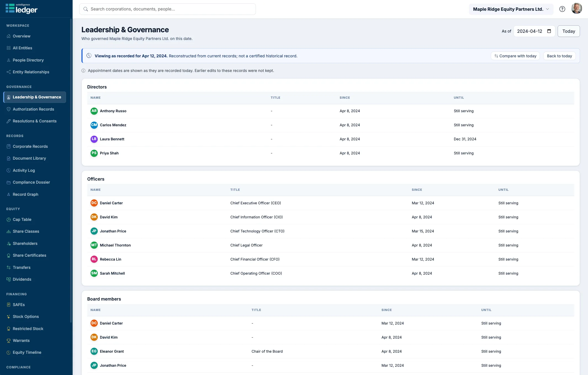
Task: Click the All Entities grid icon
Action: point(9,48)
